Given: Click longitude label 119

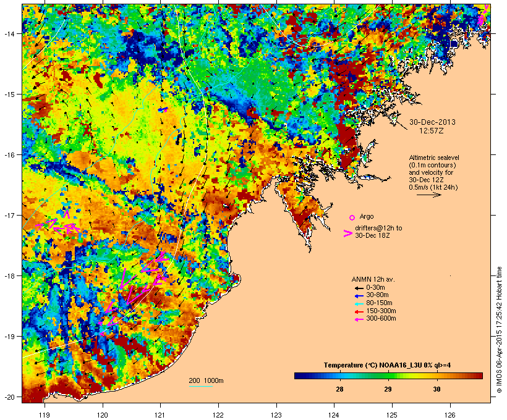Looking at the screenshot, I should 45,415.
